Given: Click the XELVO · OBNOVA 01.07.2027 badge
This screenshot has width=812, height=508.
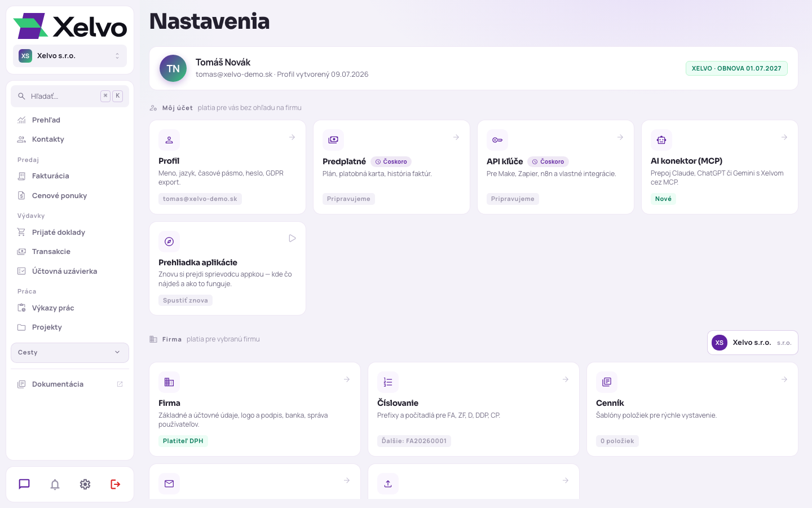Looking at the screenshot, I should 736,68.
